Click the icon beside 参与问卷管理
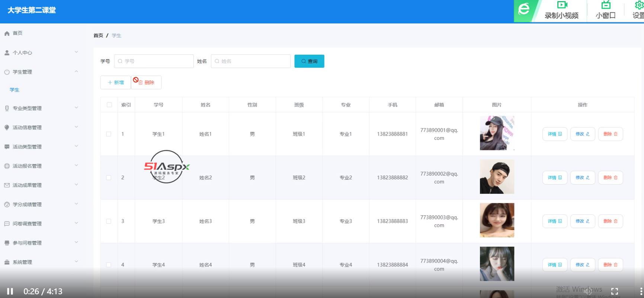 coord(7,243)
